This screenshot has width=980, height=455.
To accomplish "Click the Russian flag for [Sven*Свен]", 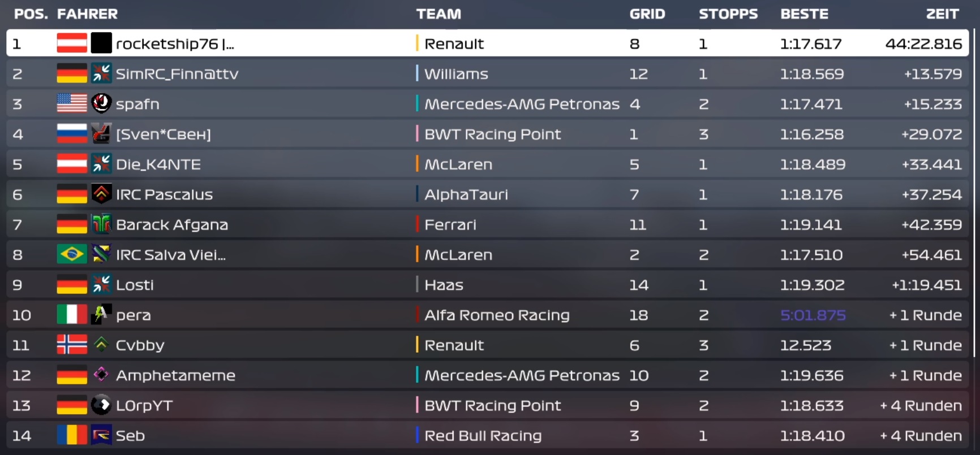I will [x=72, y=134].
